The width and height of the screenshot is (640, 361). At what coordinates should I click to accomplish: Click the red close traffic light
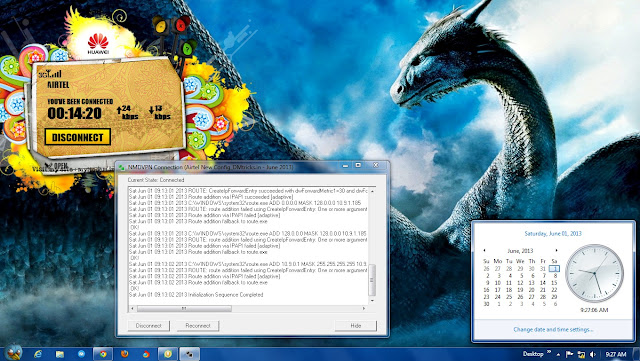[181, 25]
